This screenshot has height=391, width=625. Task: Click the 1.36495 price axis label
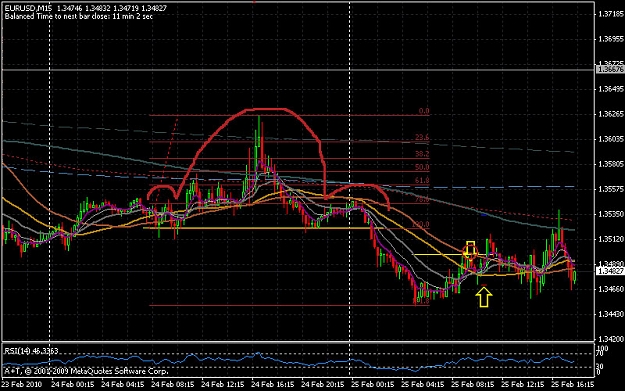click(x=611, y=89)
